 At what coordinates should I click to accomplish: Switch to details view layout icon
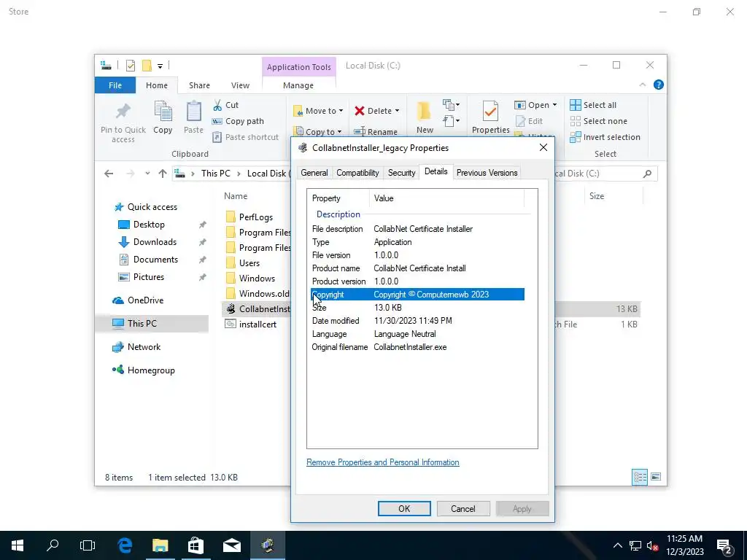tap(639, 477)
